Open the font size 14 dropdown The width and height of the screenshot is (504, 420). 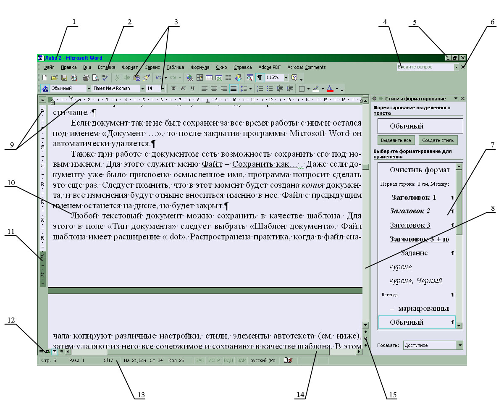tap(163, 89)
